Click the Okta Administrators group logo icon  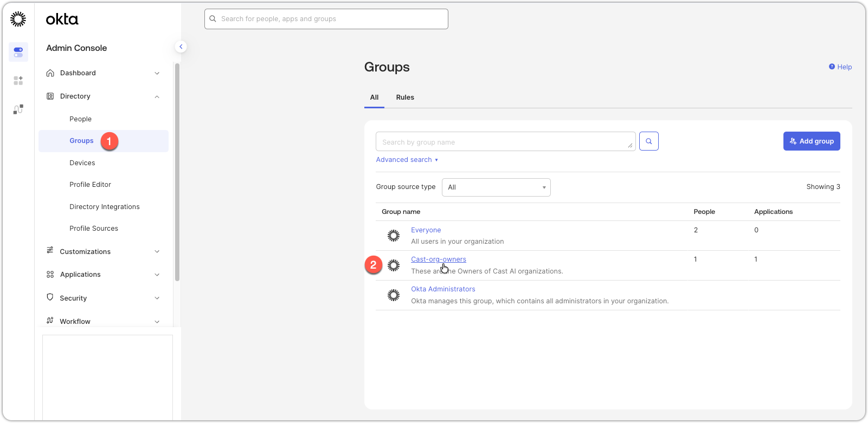pyautogui.click(x=394, y=295)
